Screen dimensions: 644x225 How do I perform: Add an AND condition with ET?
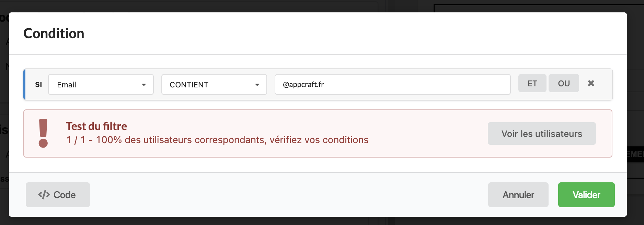[532, 84]
